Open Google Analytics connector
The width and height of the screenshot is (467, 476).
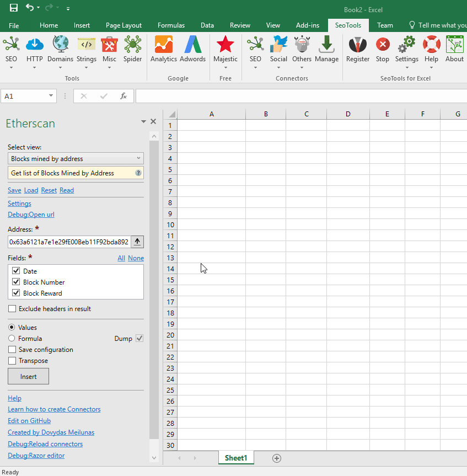coord(164,45)
